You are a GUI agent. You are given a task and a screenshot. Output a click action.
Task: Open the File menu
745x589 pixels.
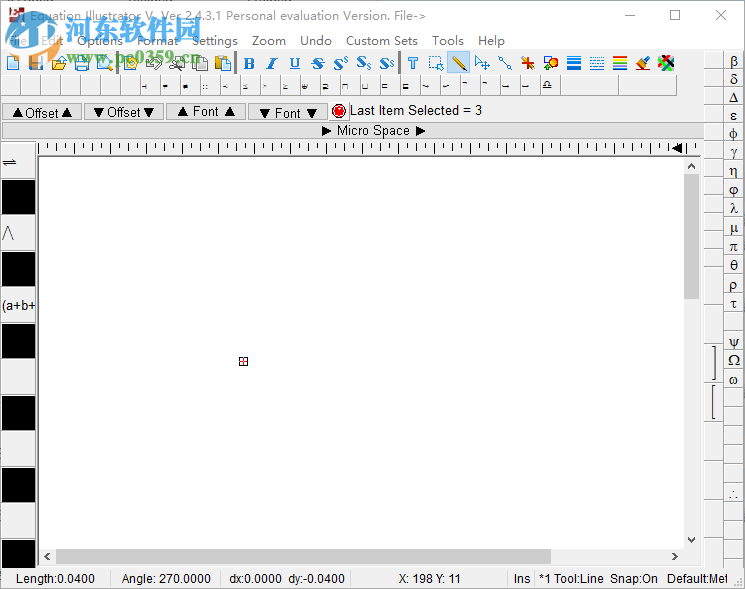click(18, 41)
